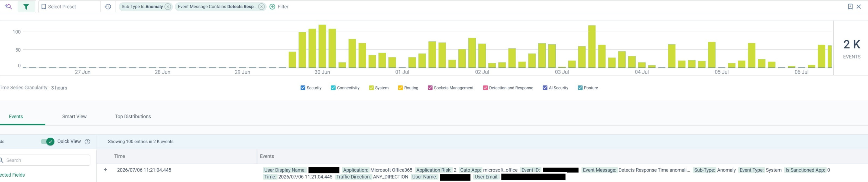Expand the first event row plus sign

click(105, 170)
